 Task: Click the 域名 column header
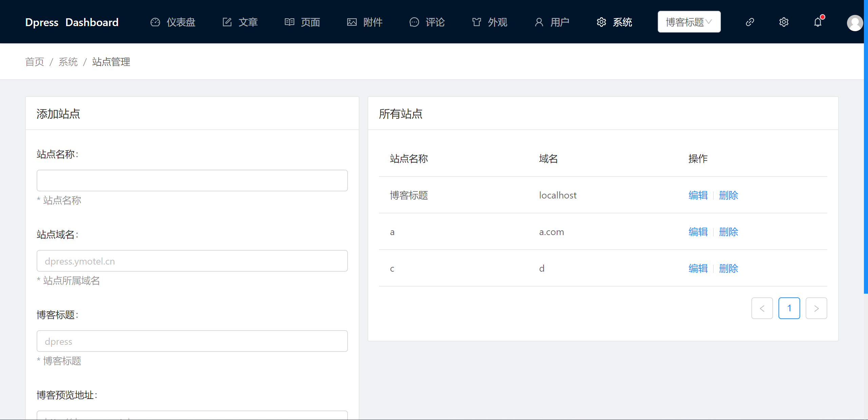549,159
